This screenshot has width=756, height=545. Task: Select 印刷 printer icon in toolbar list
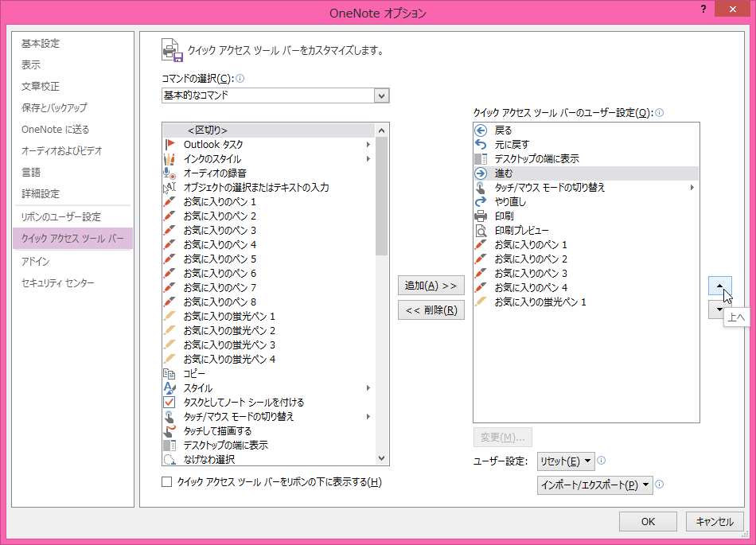point(481,216)
